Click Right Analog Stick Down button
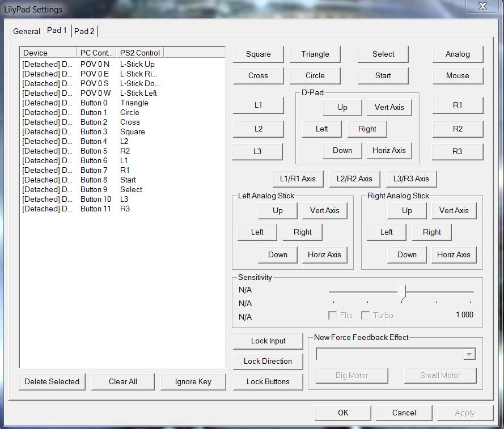504x429 pixels. (407, 254)
